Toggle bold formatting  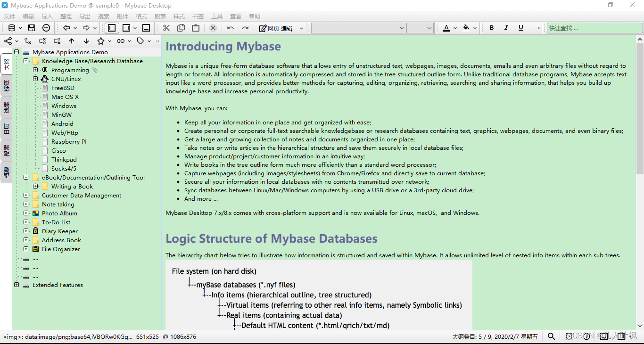(492, 28)
